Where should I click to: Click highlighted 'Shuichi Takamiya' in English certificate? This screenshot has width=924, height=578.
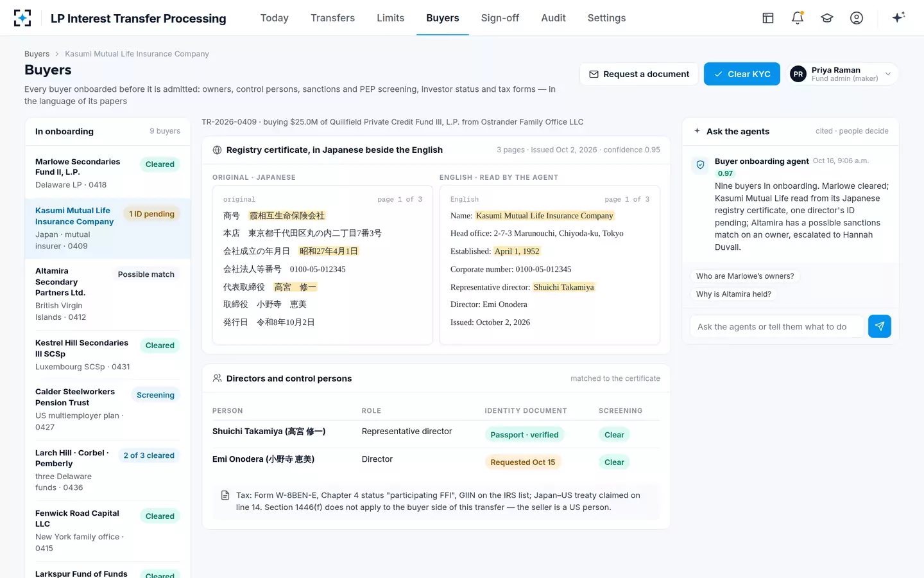[x=563, y=287]
